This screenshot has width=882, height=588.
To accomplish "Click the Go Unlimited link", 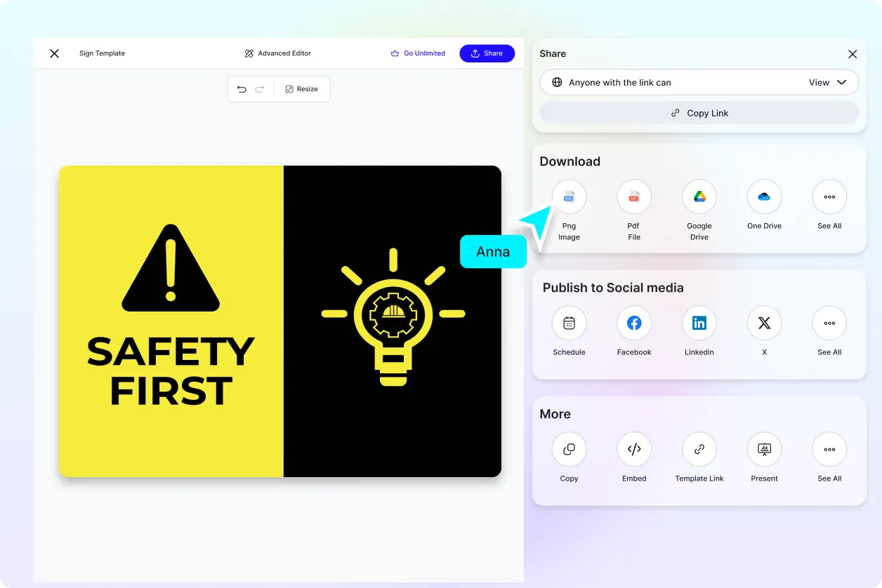I will (x=419, y=53).
